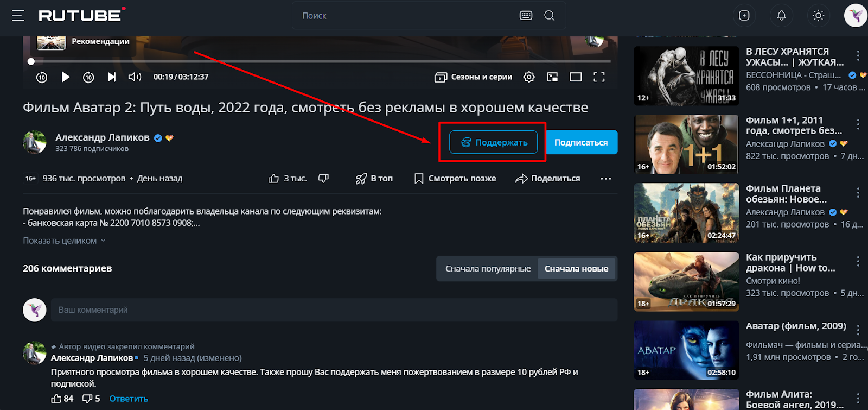Viewport: 868px width, 410px height.
Task: Enter fullscreen mode
Action: [x=599, y=77]
